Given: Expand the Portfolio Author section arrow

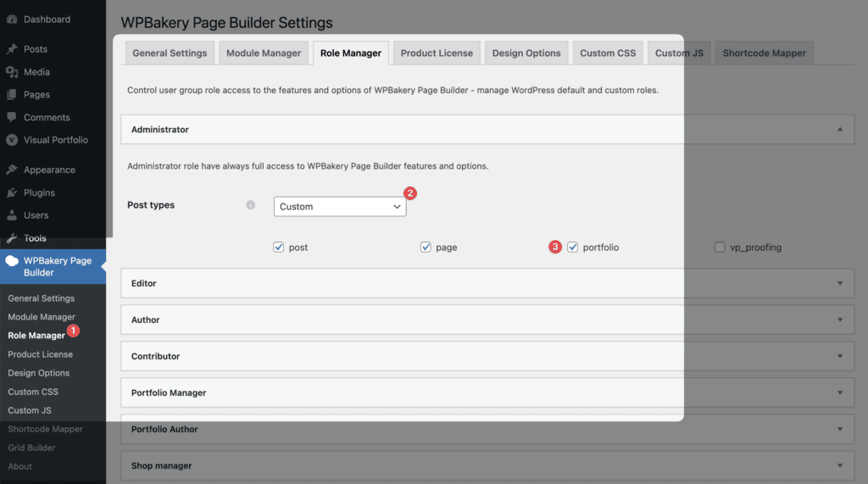Looking at the screenshot, I should click(840, 430).
